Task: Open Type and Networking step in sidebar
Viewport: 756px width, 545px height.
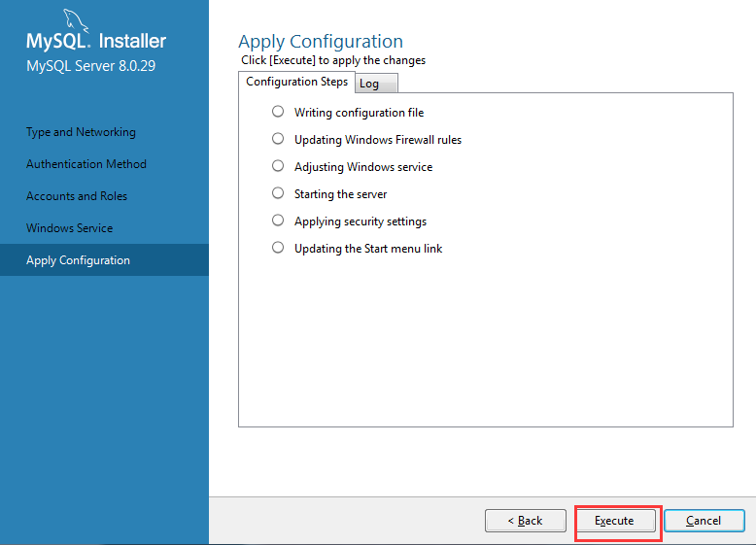Action: (81, 132)
